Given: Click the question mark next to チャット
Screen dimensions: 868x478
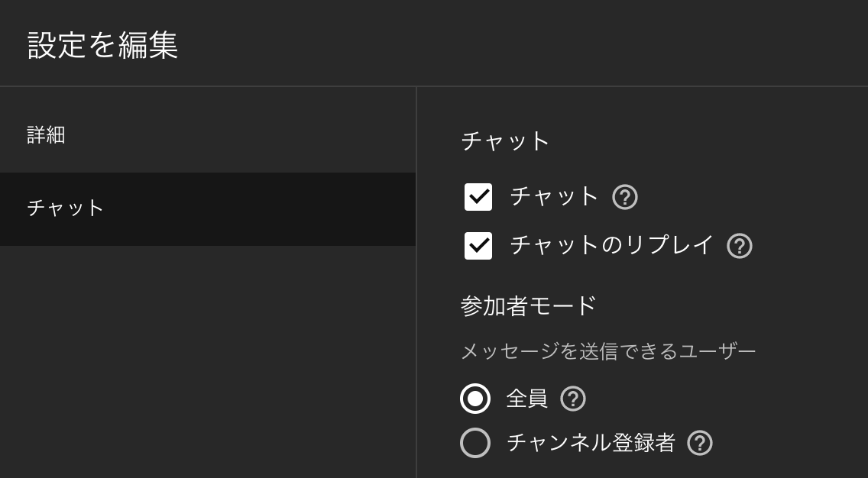Looking at the screenshot, I should point(624,197).
